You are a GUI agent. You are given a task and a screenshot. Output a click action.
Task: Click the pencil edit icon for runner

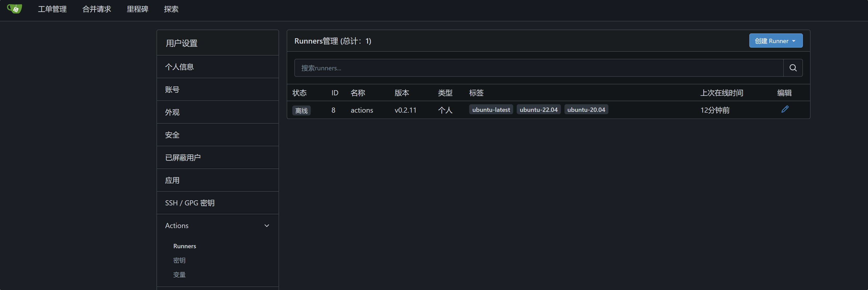click(785, 109)
